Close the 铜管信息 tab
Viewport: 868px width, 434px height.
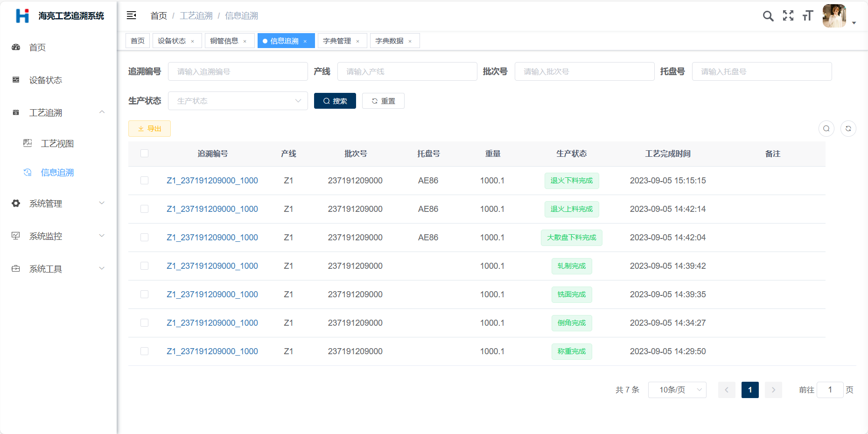245,41
